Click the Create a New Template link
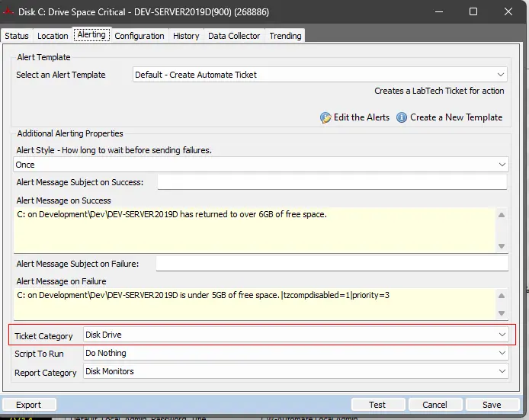Screen dimensions: 529x420 (456, 117)
